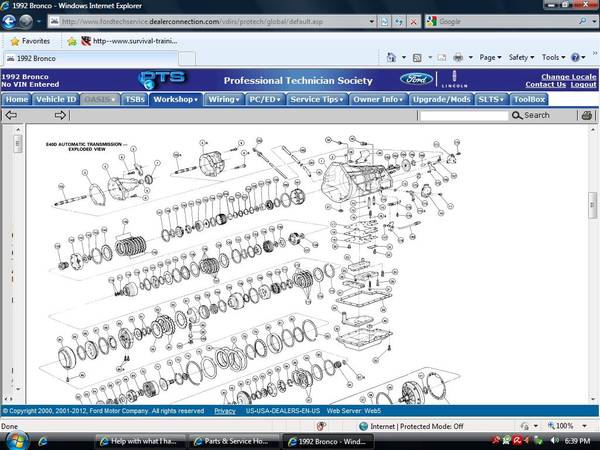Open a new blank browser tab

(x=187, y=59)
